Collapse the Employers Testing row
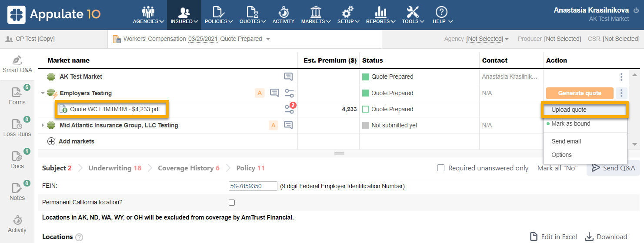This screenshot has width=644, height=243. click(x=43, y=93)
